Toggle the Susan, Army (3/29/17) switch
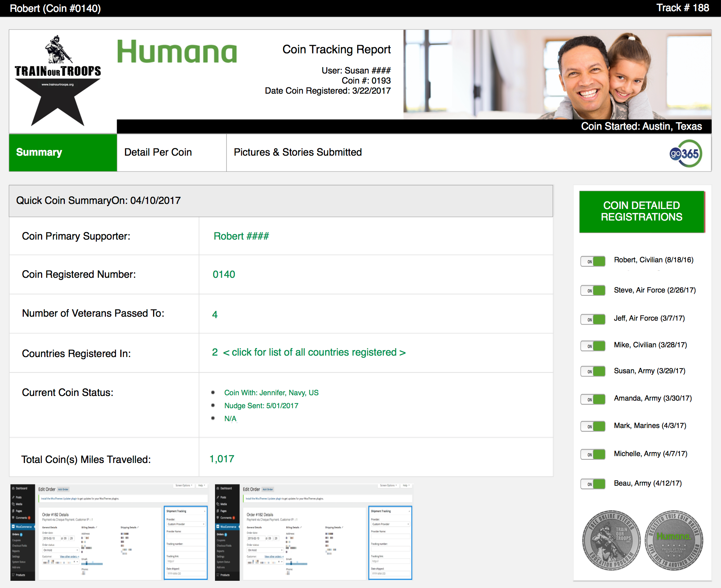This screenshot has height=588, width=721. 593,371
